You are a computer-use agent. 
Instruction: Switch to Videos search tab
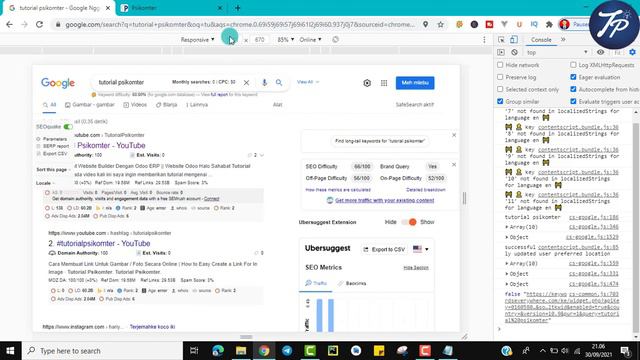click(x=135, y=105)
